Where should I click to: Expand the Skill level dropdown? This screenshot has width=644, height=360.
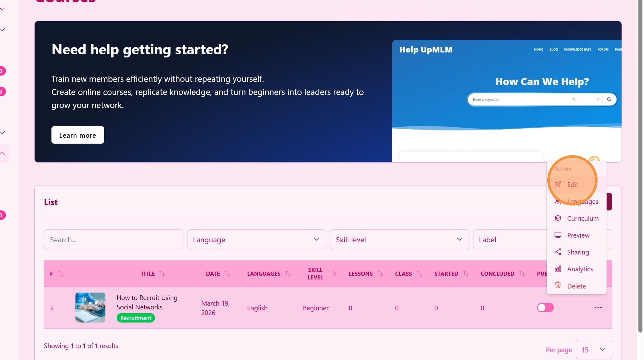click(399, 239)
